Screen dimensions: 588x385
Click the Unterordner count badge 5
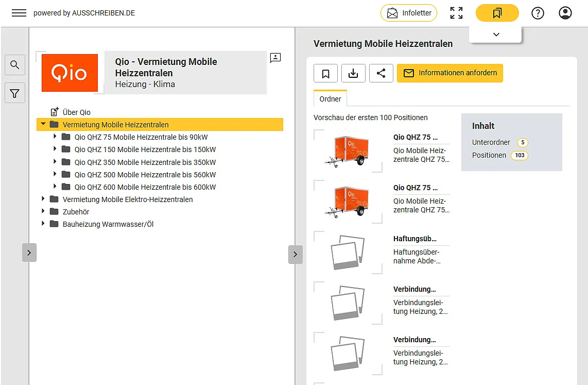523,143
